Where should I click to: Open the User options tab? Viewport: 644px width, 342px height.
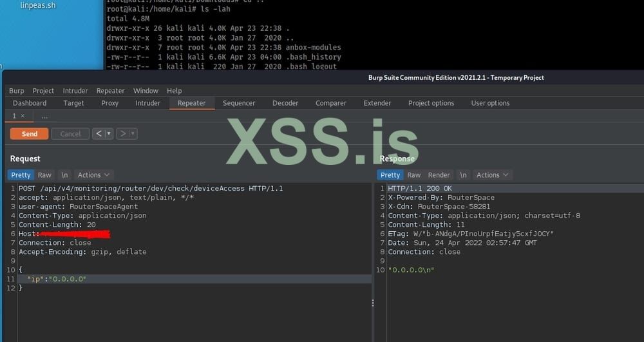point(490,103)
